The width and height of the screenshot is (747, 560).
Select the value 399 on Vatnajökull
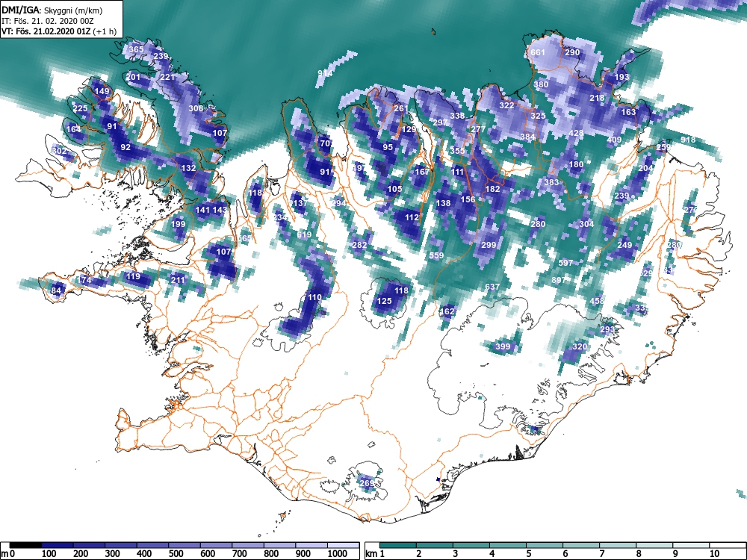click(503, 347)
